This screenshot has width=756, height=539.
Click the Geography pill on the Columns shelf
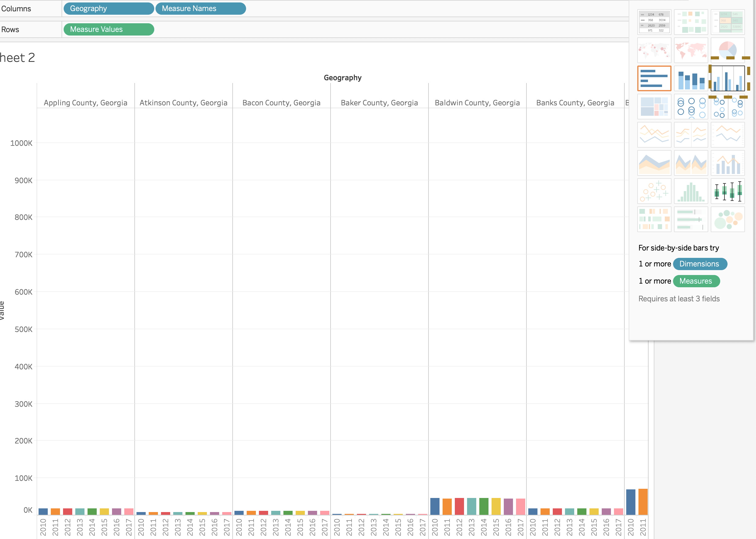click(108, 8)
